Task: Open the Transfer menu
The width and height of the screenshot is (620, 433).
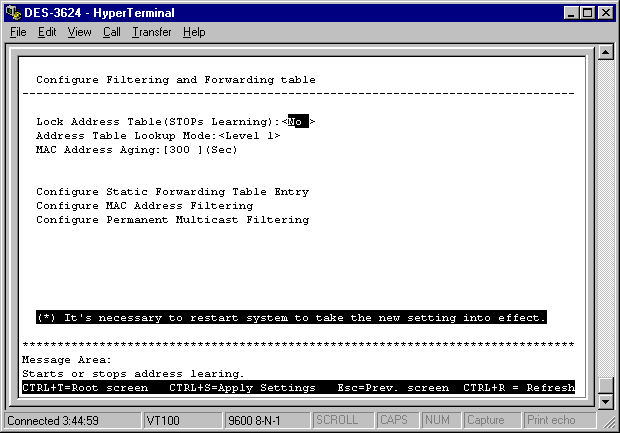Action: coord(151,32)
